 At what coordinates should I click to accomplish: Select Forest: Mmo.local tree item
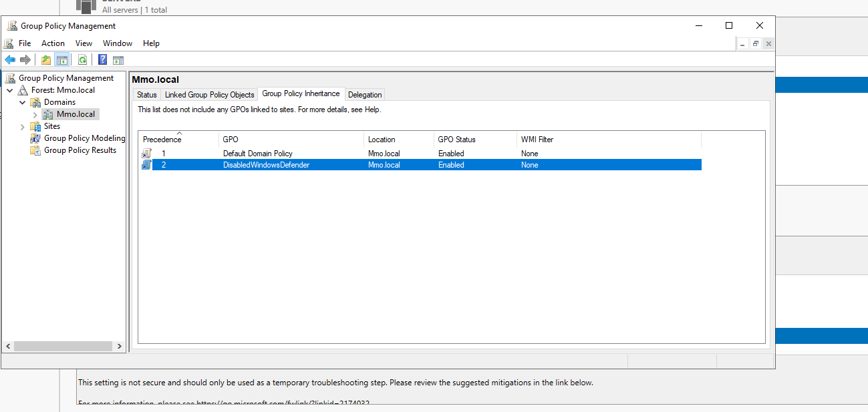63,90
